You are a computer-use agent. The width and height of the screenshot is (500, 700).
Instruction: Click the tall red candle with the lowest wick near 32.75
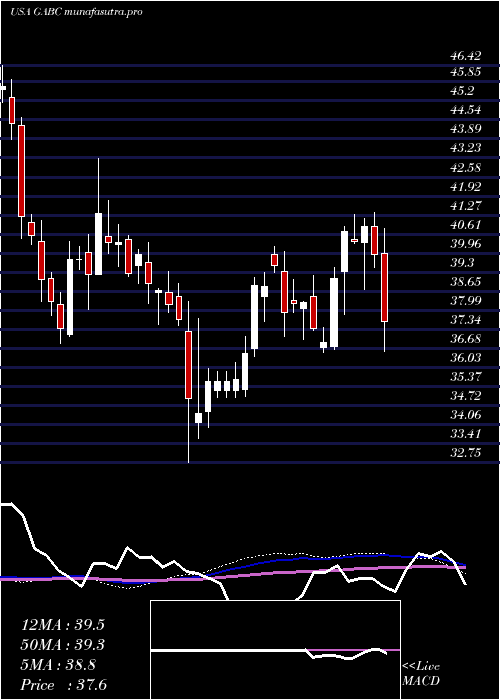[x=188, y=365]
